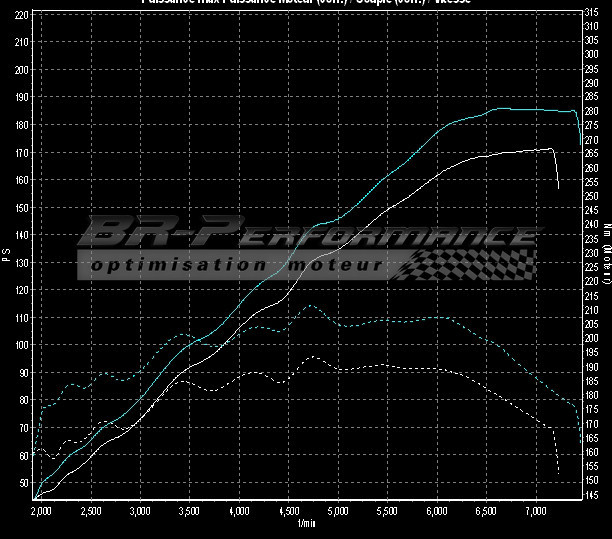Select the 230 label on Nm axis

592,253
